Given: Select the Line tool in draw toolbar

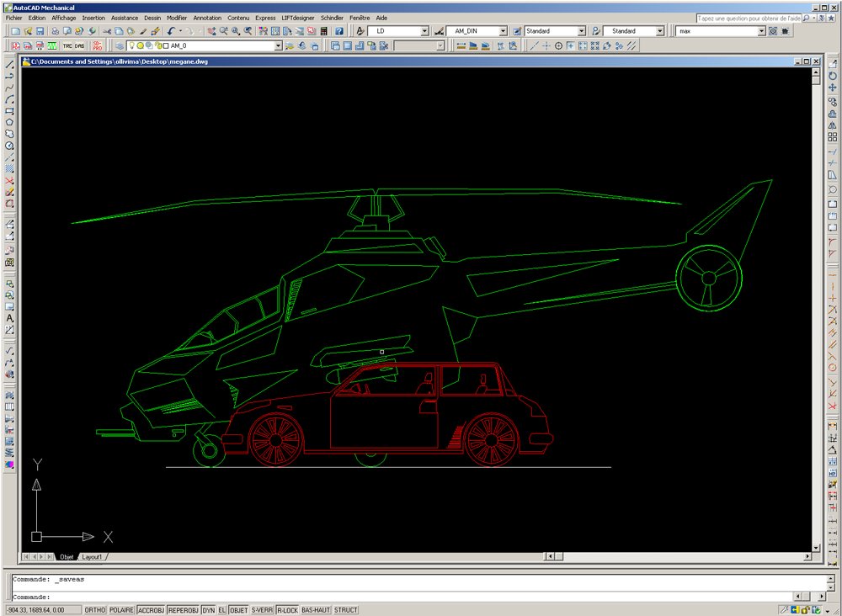Looking at the screenshot, I should [x=9, y=65].
